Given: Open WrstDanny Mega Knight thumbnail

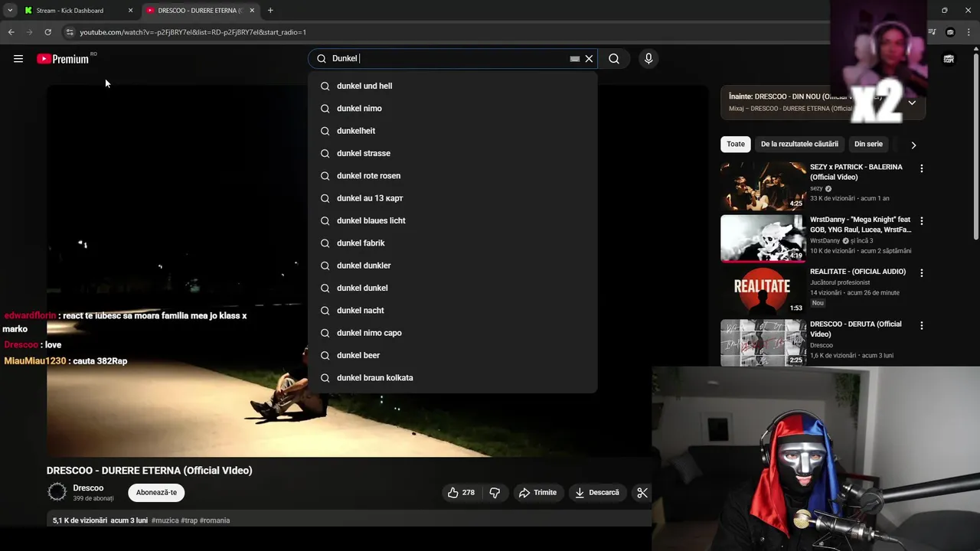Looking at the screenshot, I should coord(763,238).
